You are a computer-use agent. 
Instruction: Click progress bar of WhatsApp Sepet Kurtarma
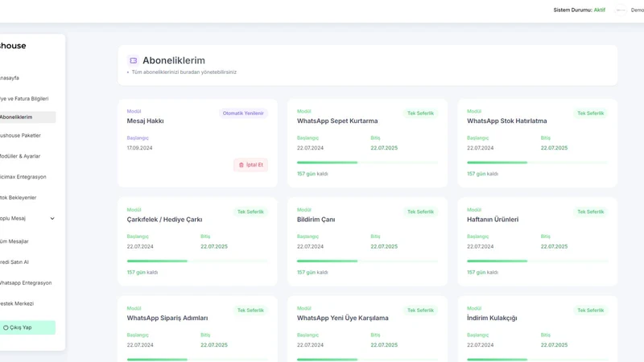tap(367, 162)
